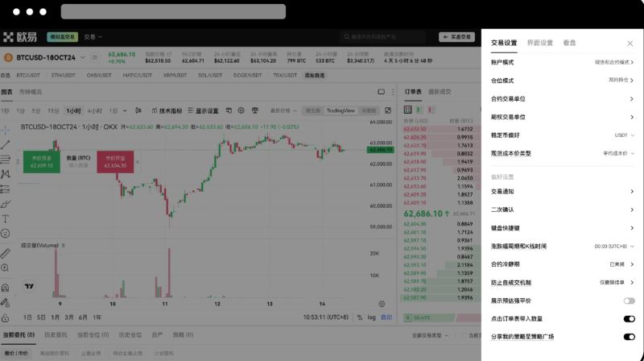Switch chart source to TradingView
The height and width of the screenshot is (361, 644).
341,110
